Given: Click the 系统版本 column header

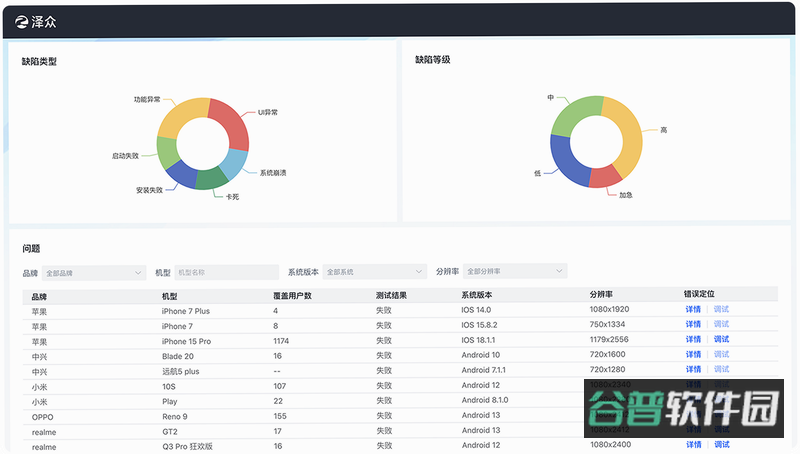Looking at the screenshot, I should pyautogui.click(x=477, y=295).
